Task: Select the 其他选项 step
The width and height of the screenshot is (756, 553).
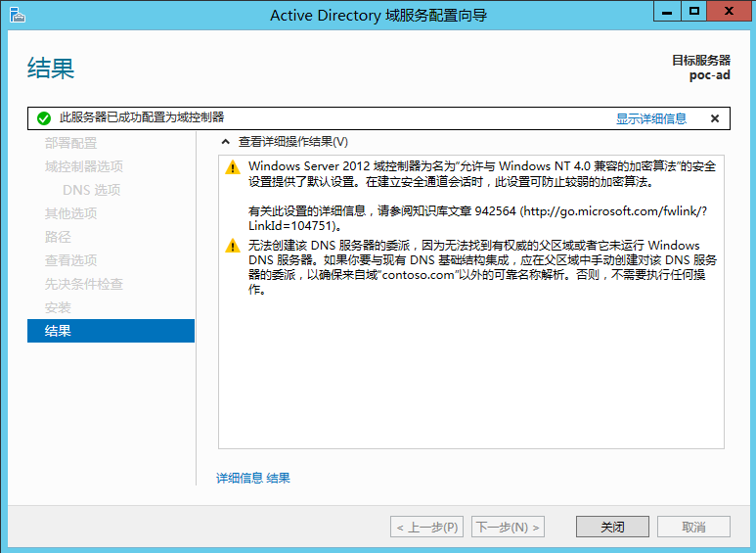Action: pos(70,213)
